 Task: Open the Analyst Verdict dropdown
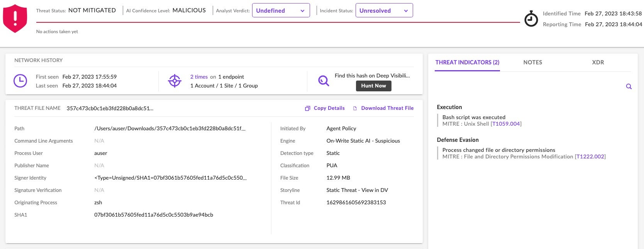click(x=281, y=10)
